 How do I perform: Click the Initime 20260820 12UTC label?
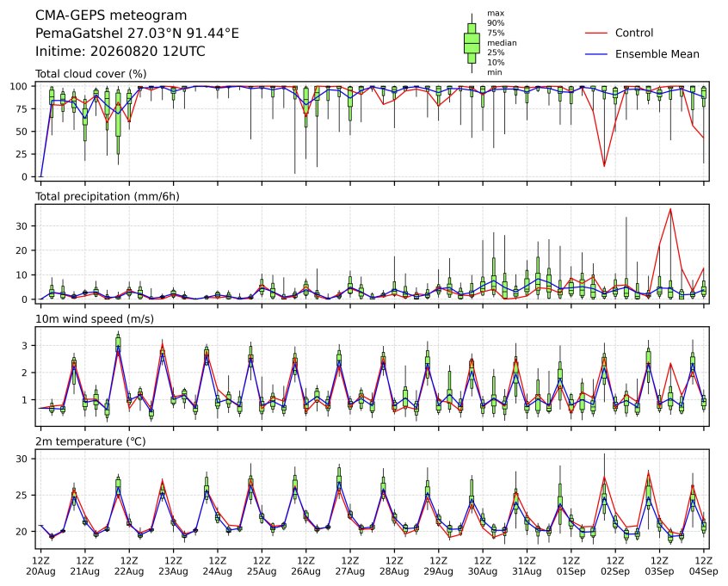[120, 51]
